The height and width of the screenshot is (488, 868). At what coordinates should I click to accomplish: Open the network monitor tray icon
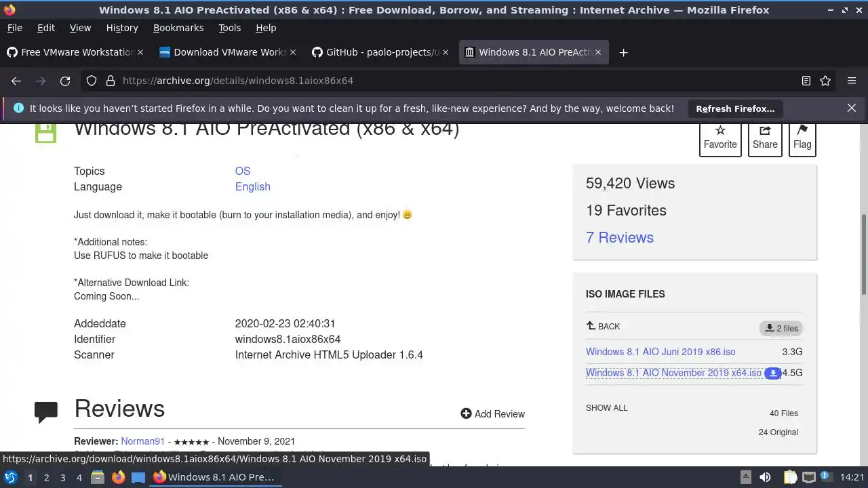click(x=808, y=477)
